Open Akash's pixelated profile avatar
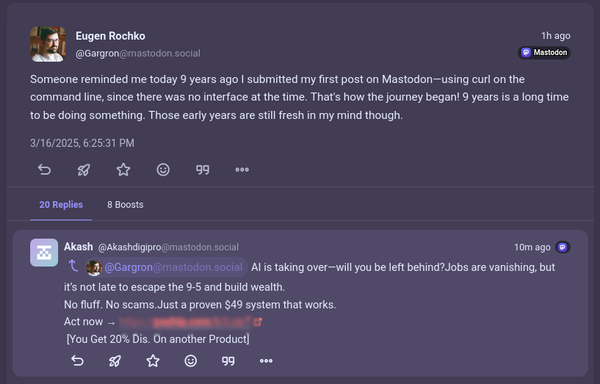The height and width of the screenshot is (384, 600). pos(44,252)
